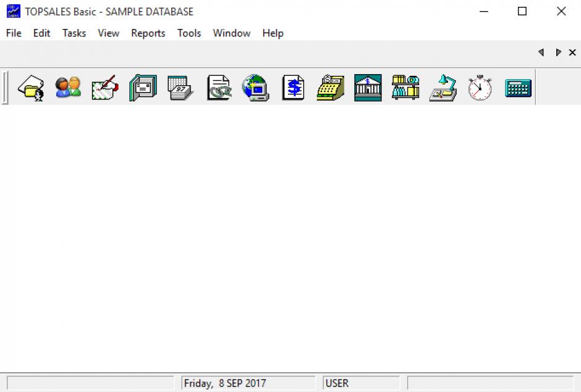This screenshot has width=581, height=392.
Task: Open the View menu
Action: pyautogui.click(x=109, y=33)
